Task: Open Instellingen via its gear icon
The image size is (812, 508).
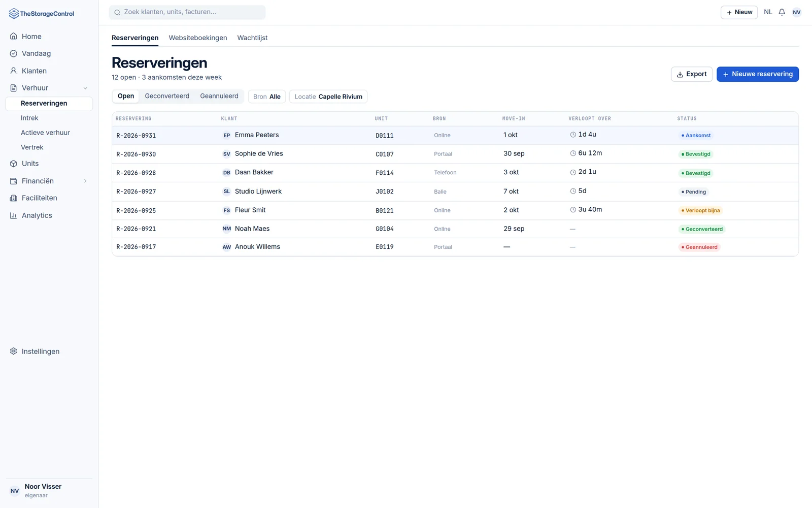Action: [x=14, y=352]
